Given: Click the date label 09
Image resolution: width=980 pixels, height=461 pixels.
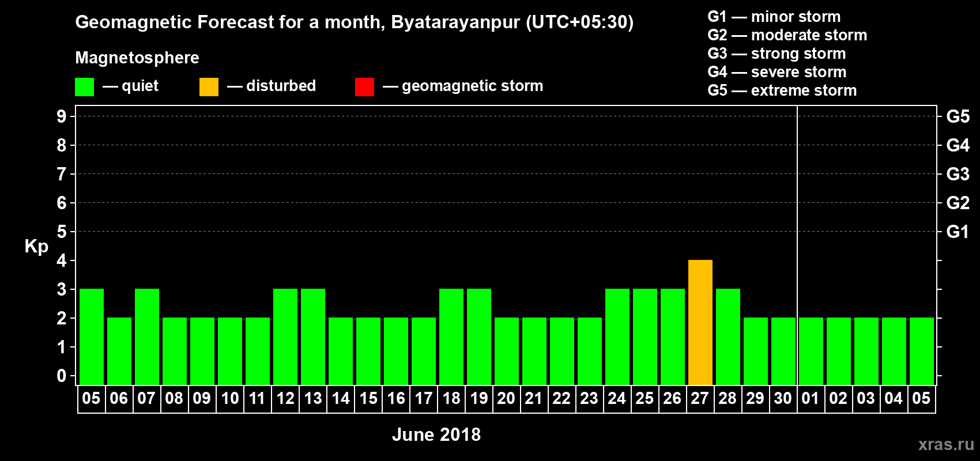Looking at the screenshot, I should click(202, 399).
